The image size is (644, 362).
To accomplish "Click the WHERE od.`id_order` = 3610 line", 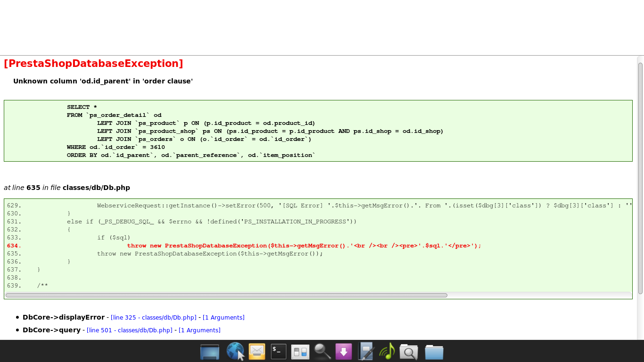I will (116, 147).
